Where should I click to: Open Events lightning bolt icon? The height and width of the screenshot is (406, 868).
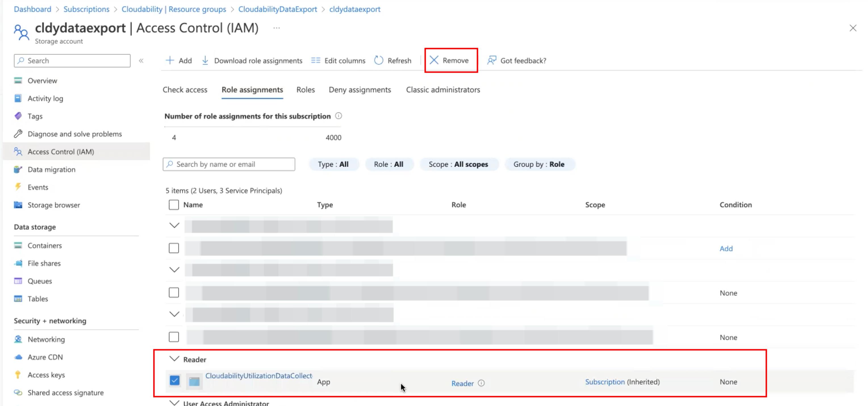coord(18,187)
